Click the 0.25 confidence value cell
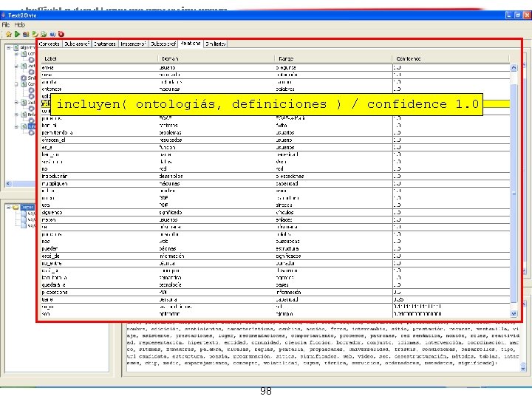This screenshot has width=532, height=399. 399,299
